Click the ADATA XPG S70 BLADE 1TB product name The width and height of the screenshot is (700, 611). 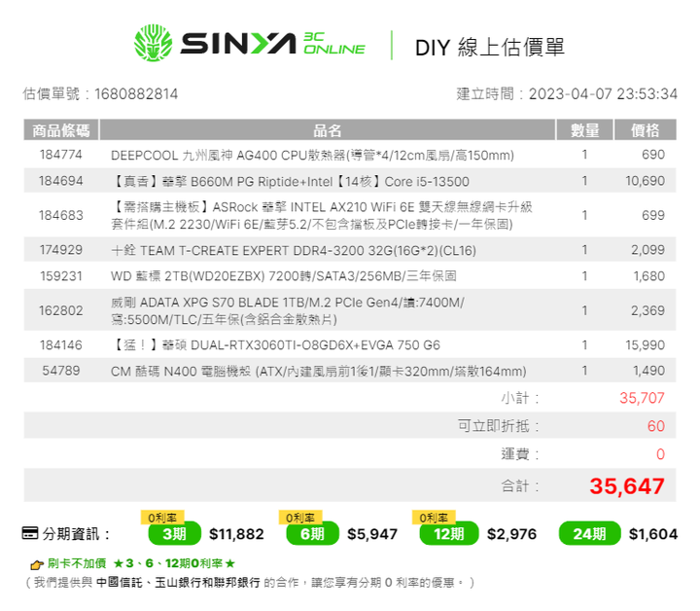coord(288,311)
